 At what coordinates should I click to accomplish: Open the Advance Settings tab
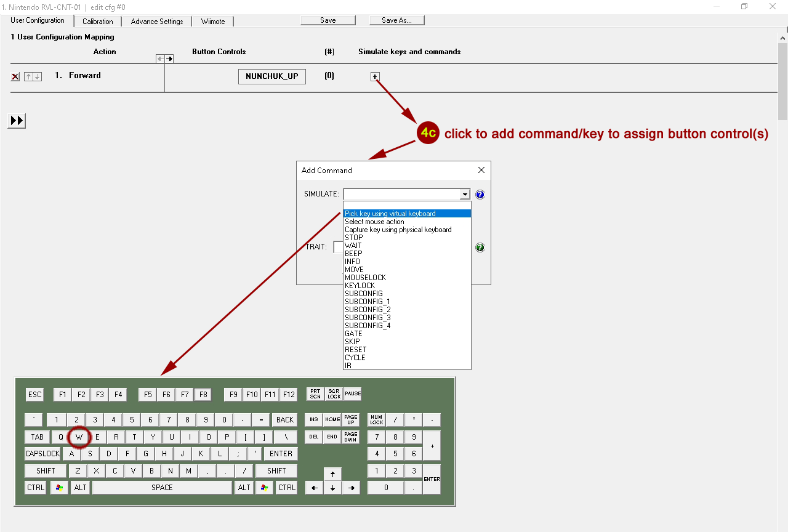[x=157, y=22]
